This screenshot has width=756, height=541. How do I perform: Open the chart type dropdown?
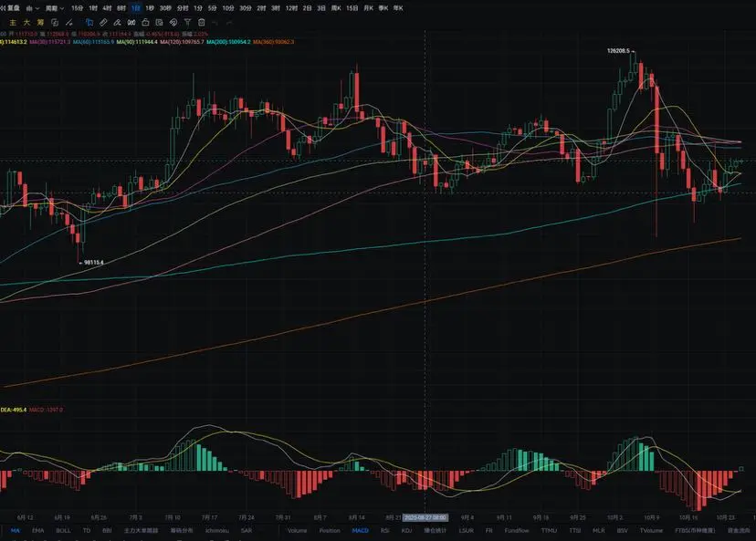click(x=33, y=8)
